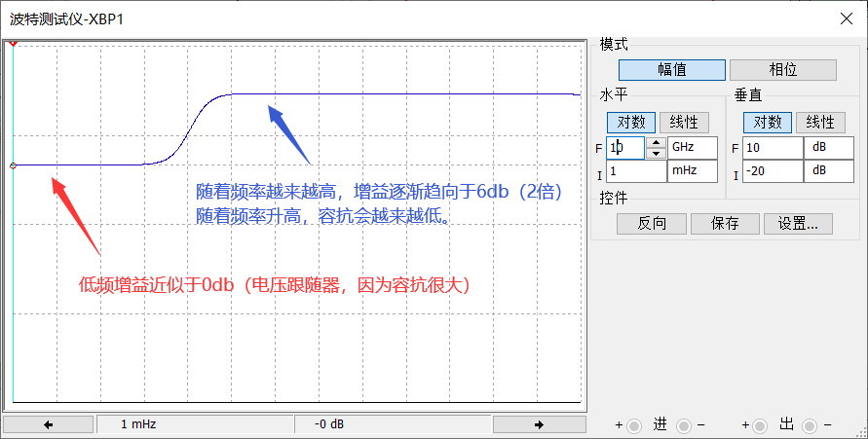Select the output negative (−) terminal
The image size is (868, 439).
(x=810, y=425)
